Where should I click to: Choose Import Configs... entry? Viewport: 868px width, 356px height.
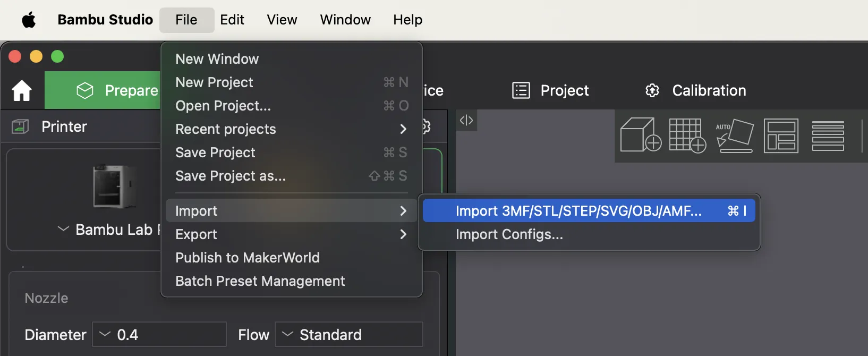[589, 234]
